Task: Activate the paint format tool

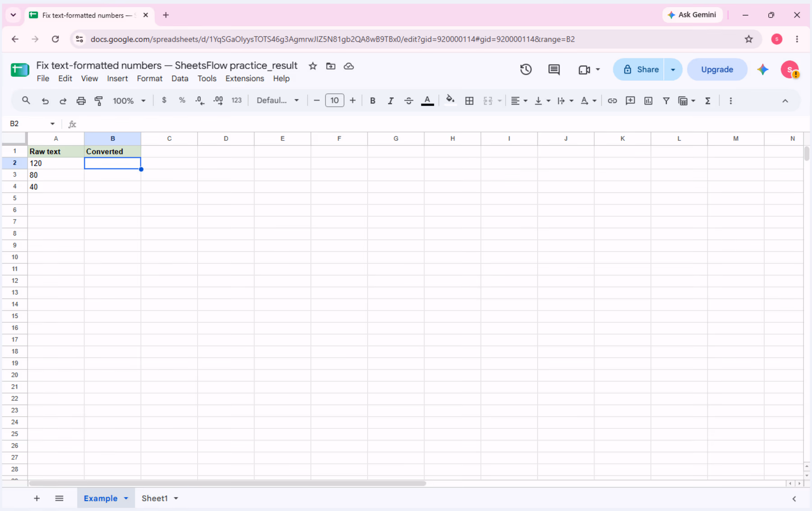Action: (99, 101)
